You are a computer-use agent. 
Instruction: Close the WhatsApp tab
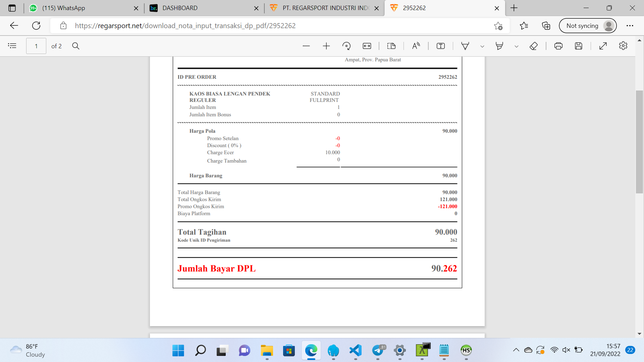(136, 8)
